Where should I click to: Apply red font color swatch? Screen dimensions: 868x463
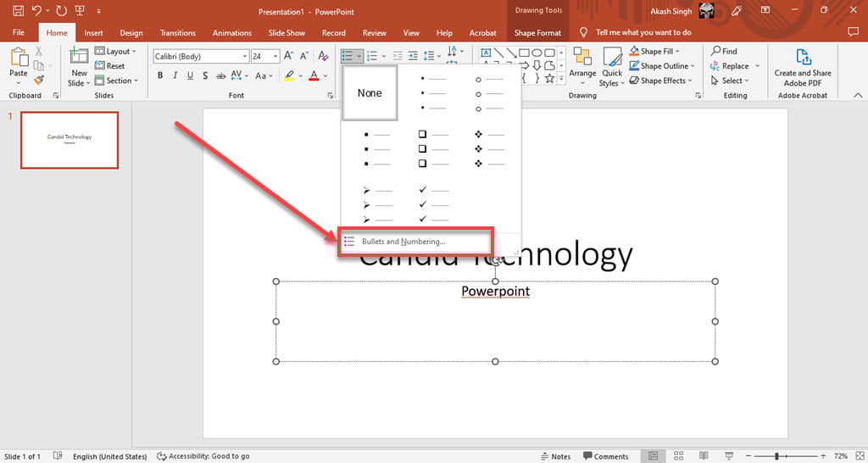(x=314, y=75)
